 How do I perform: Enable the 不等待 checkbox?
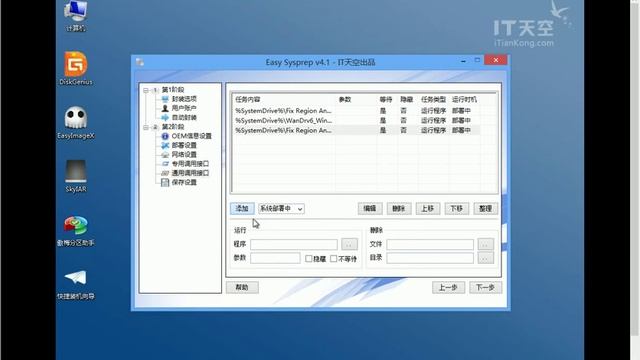click(x=333, y=259)
